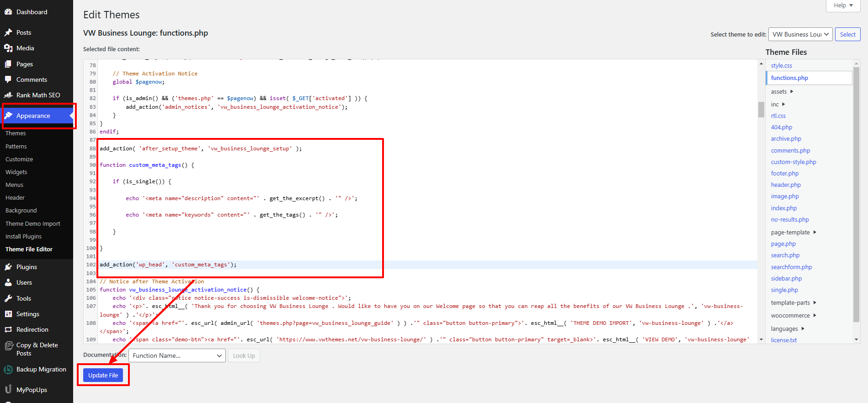Open the Patterns submenu item
Image resolution: width=868 pixels, height=403 pixels.
tap(16, 146)
